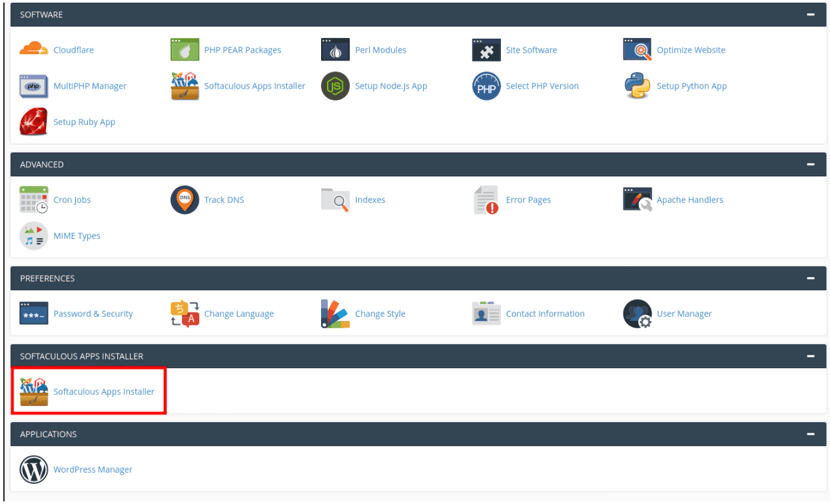Collapse the Advanced section

[x=811, y=164]
